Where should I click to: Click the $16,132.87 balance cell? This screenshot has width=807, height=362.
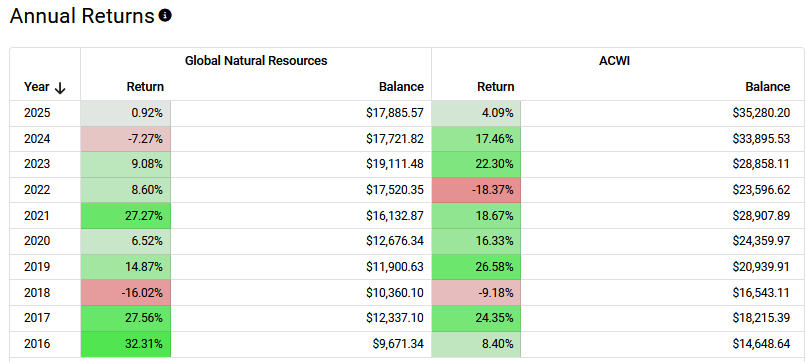(301, 216)
